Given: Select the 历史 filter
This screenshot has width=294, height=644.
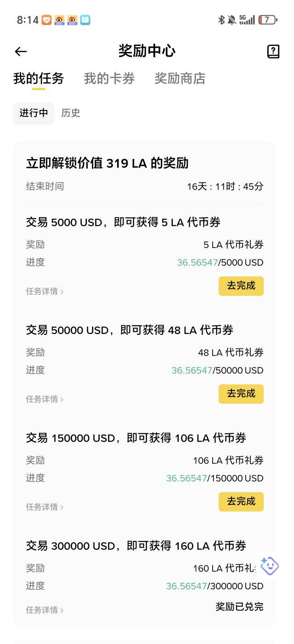Looking at the screenshot, I should (x=71, y=113).
